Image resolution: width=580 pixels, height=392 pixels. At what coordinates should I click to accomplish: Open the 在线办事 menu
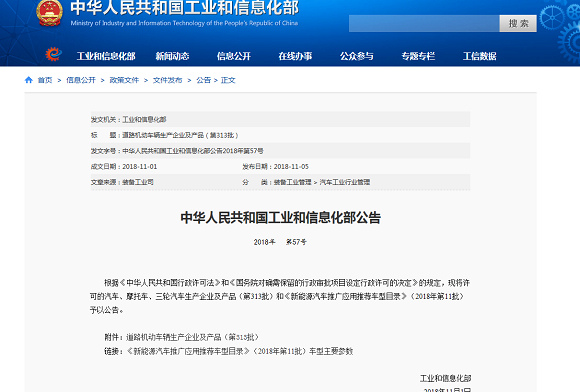(295, 56)
